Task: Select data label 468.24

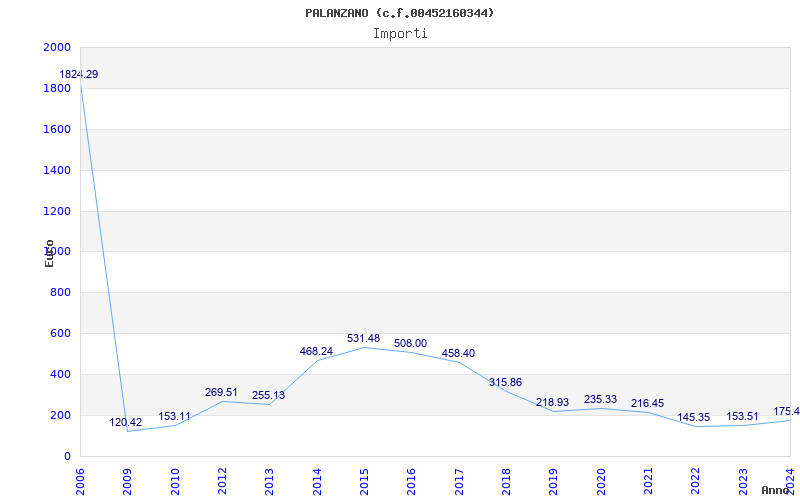Action: click(316, 351)
